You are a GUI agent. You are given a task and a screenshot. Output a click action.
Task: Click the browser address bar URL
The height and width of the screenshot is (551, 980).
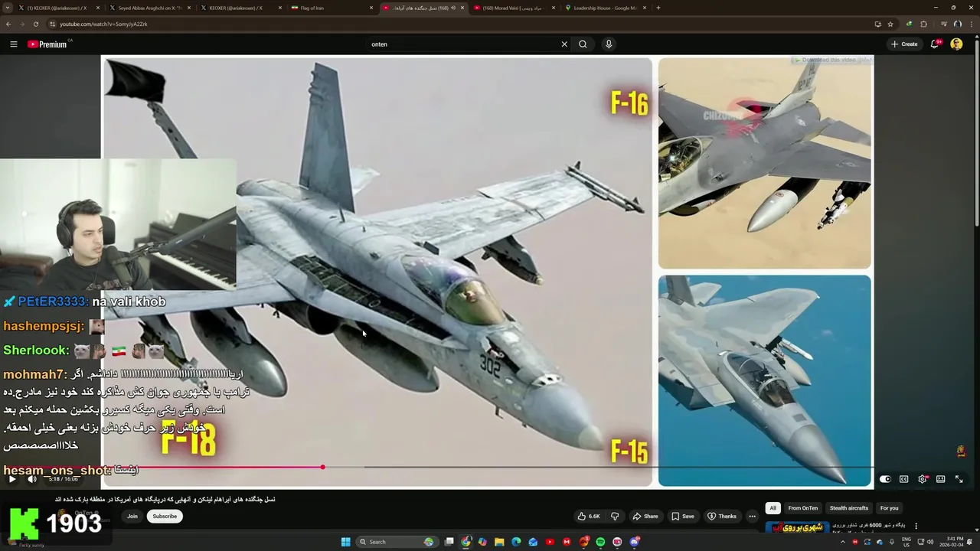tap(103, 24)
